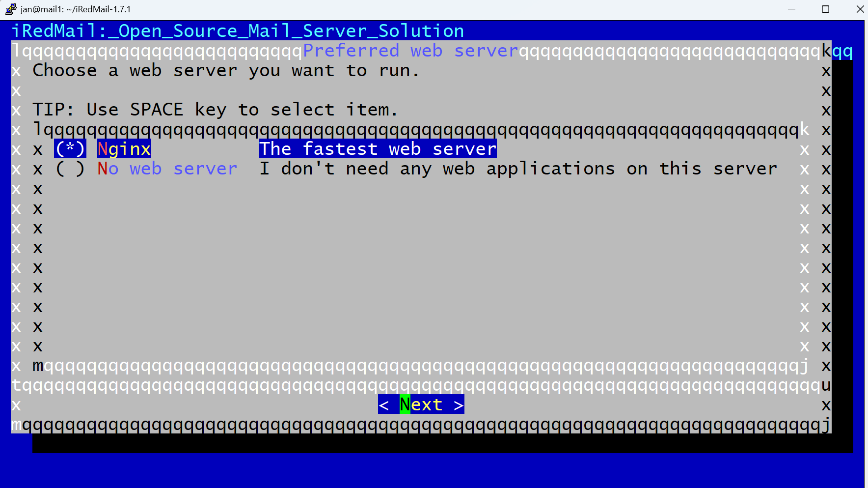Click the 'Preferred web server' dialog title
This screenshot has height=488, width=868.
coord(410,51)
